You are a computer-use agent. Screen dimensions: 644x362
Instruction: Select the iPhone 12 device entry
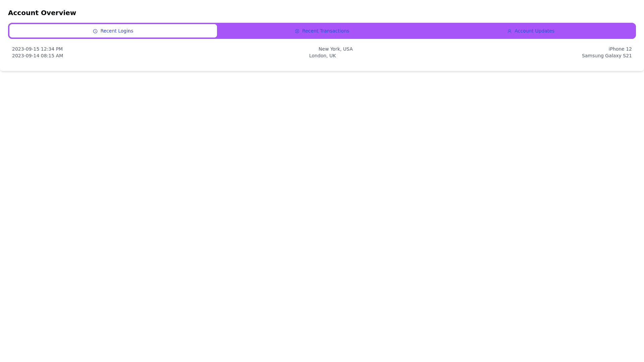point(620,49)
